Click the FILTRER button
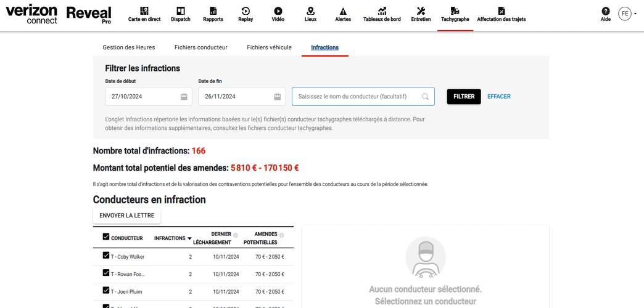The height and width of the screenshot is (308, 644). pyautogui.click(x=464, y=96)
